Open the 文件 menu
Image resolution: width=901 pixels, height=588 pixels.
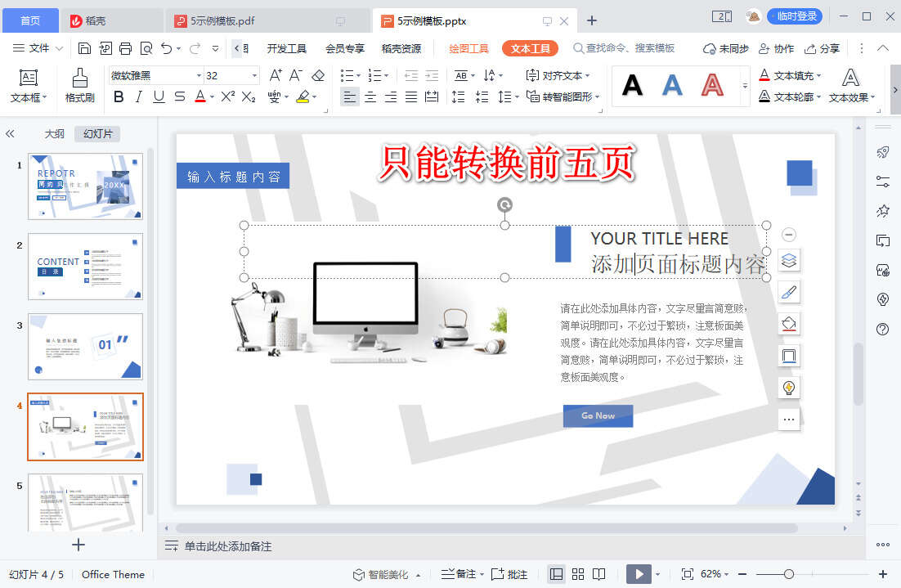coord(38,48)
